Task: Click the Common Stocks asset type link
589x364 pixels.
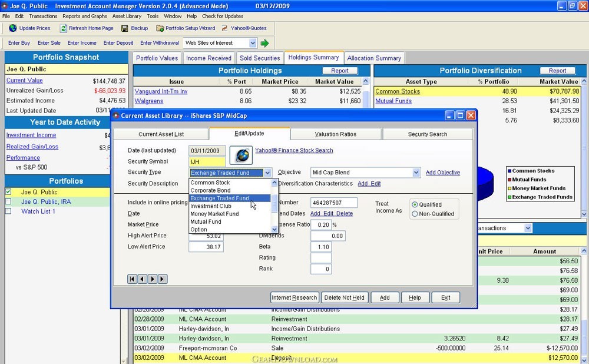Action: click(398, 91)
